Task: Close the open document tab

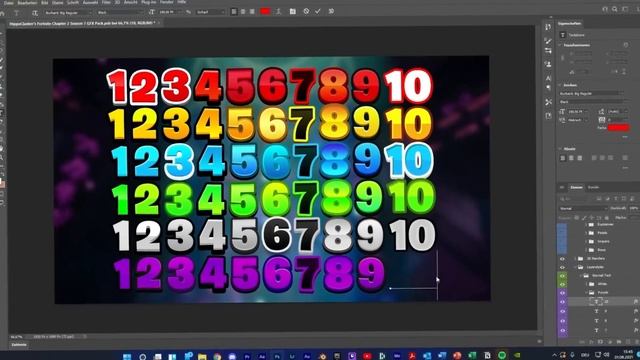Action: tap(159, 23)
